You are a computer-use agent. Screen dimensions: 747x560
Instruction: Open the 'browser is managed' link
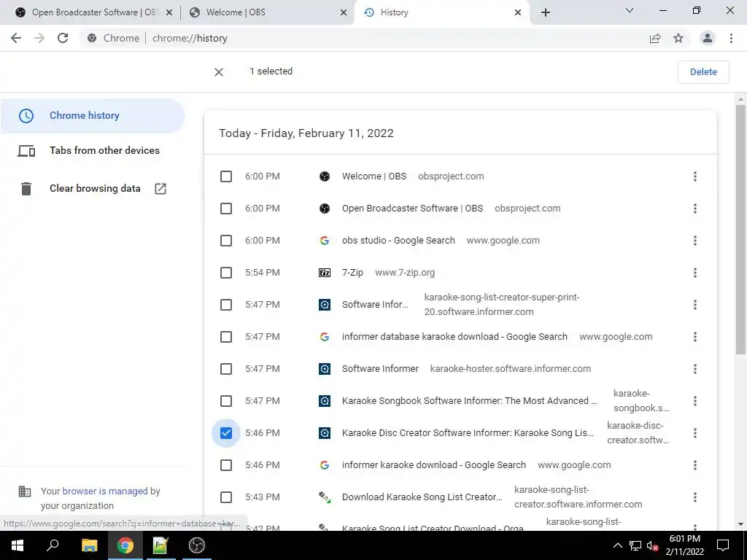tap(105, 491)
